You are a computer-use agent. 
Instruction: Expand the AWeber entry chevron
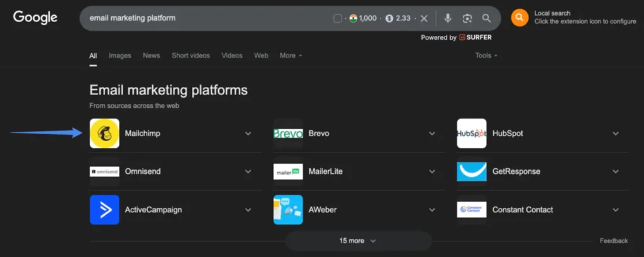coord(431,210)
